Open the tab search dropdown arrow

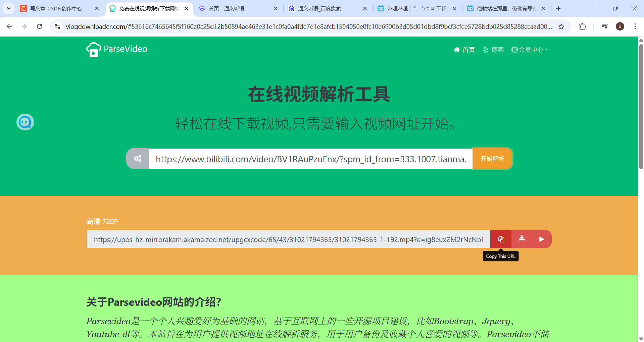click(9, 8)
